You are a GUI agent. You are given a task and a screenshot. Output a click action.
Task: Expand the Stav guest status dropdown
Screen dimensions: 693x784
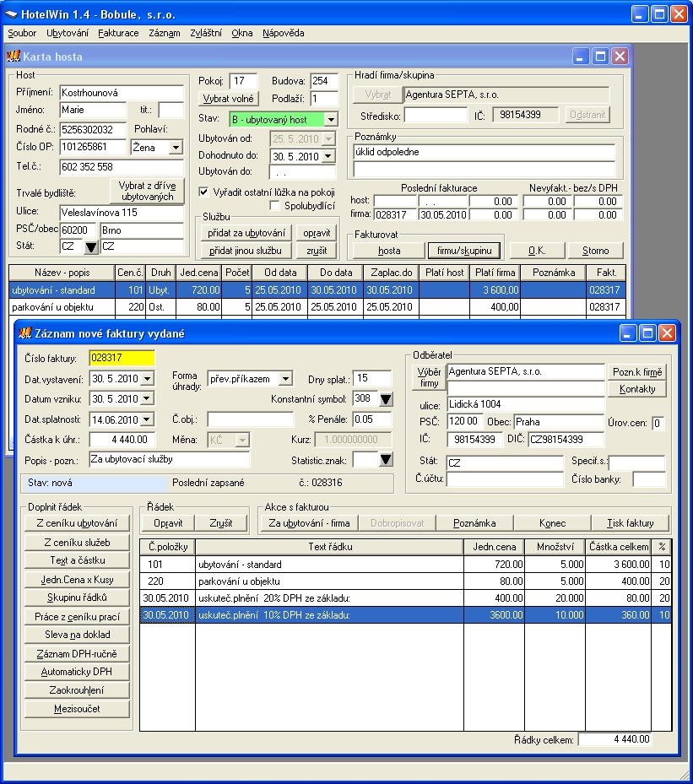(331, 120)
